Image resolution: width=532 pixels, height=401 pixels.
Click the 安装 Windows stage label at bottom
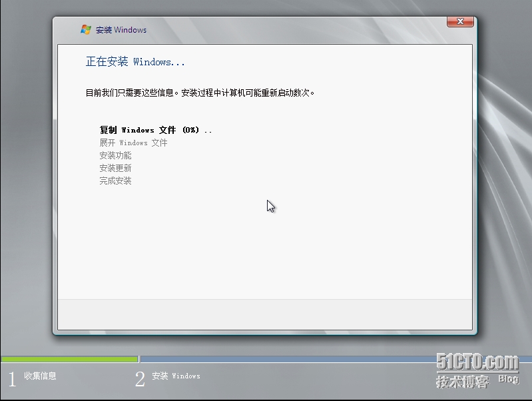[x=176, y=376]
